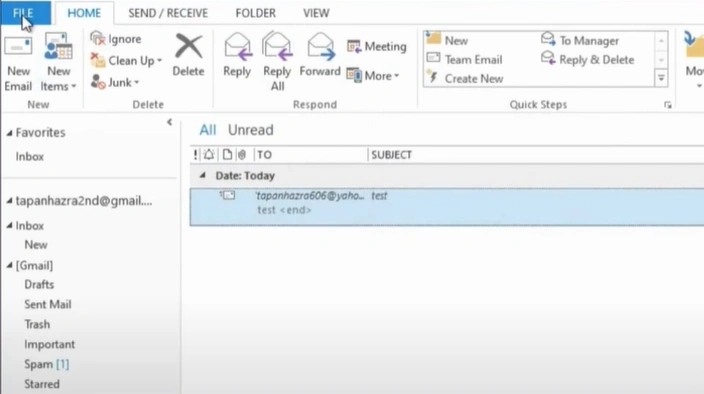Show Unread messages filter
The height and width of the screenshot is (394, 704).
251,130
